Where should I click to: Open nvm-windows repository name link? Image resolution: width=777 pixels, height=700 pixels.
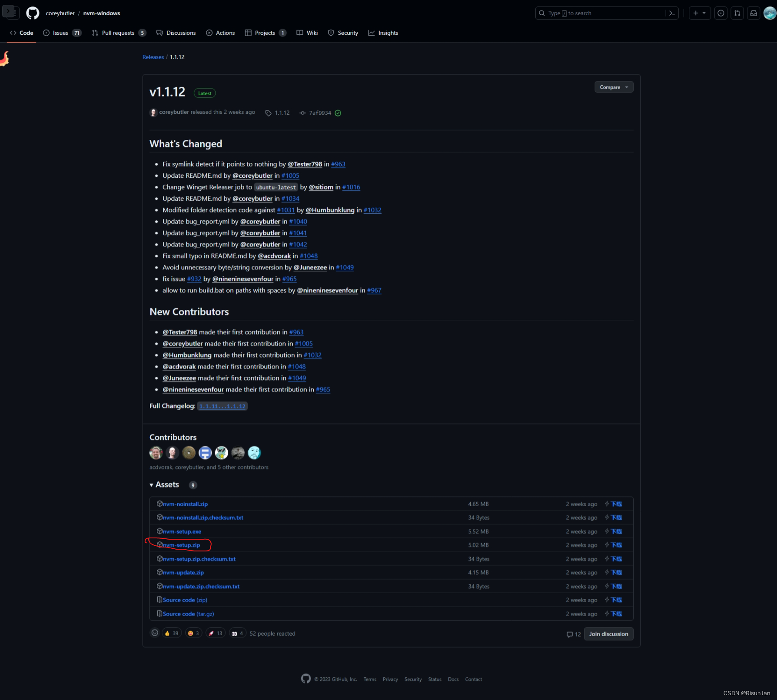(x=102, y=13)
